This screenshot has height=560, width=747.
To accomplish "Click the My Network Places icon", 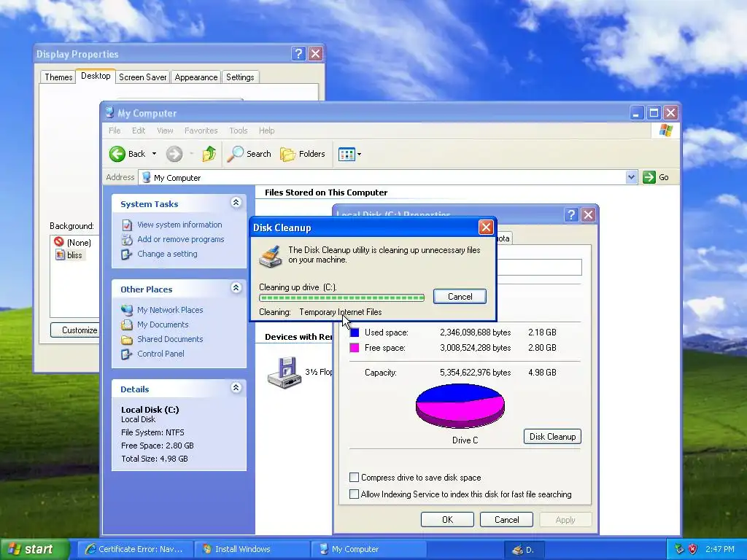I will tap(127, 310).
